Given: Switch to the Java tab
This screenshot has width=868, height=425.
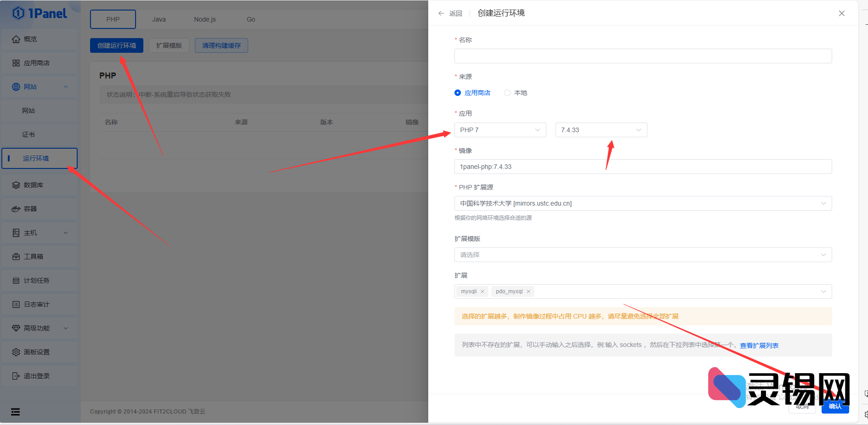Looking at the screenshot, I should (159, 19).
